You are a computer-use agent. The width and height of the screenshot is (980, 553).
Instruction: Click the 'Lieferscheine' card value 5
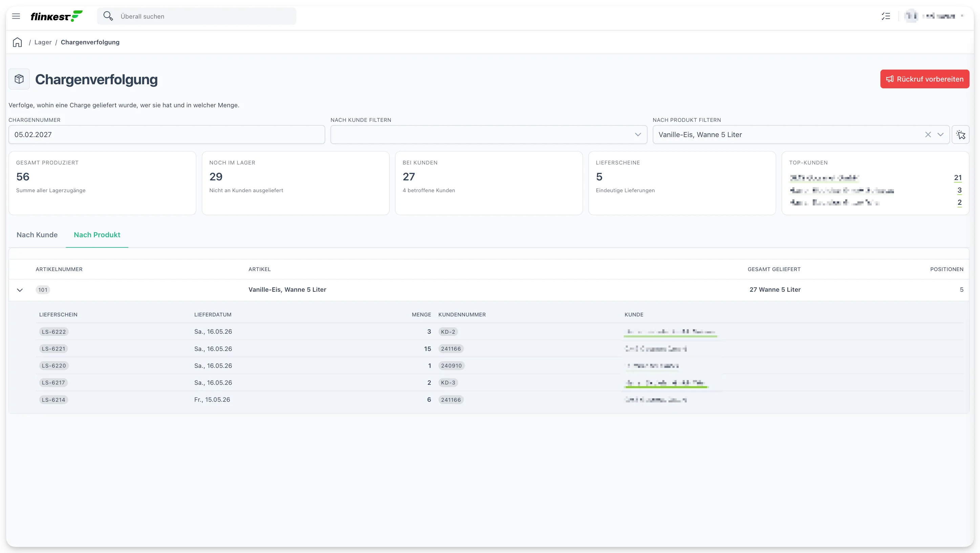click(599, 177)
